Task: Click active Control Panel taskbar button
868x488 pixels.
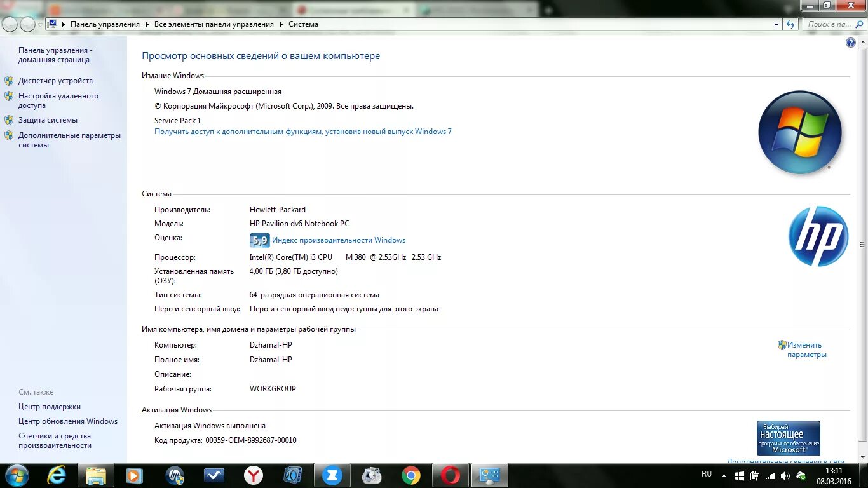Action: point(490,475)
